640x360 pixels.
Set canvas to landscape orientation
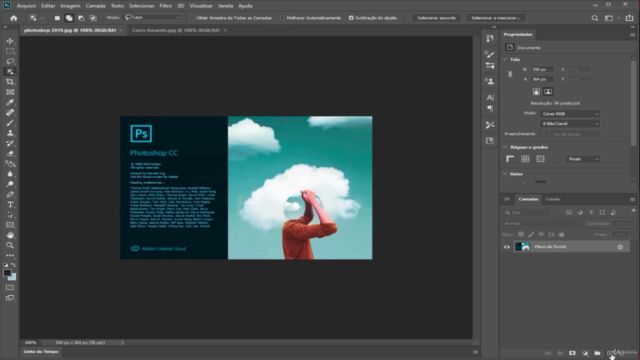coord(548,92)
